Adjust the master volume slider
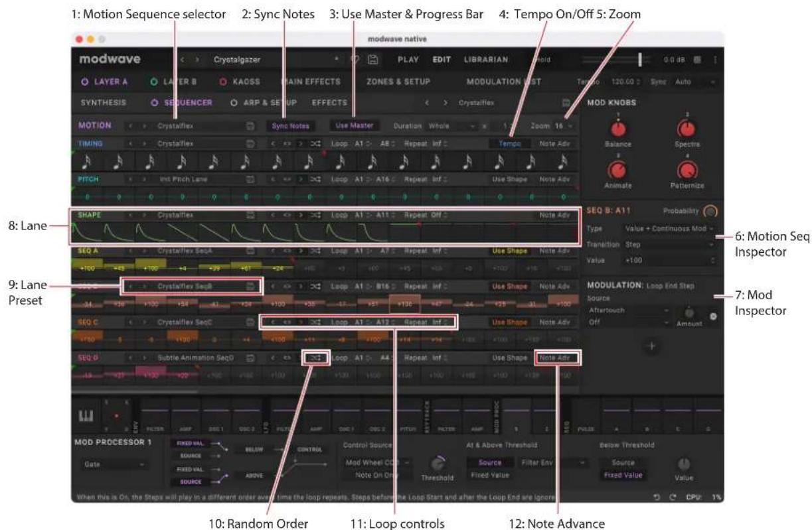Screen dimensions: 812x530 point(616,60)
